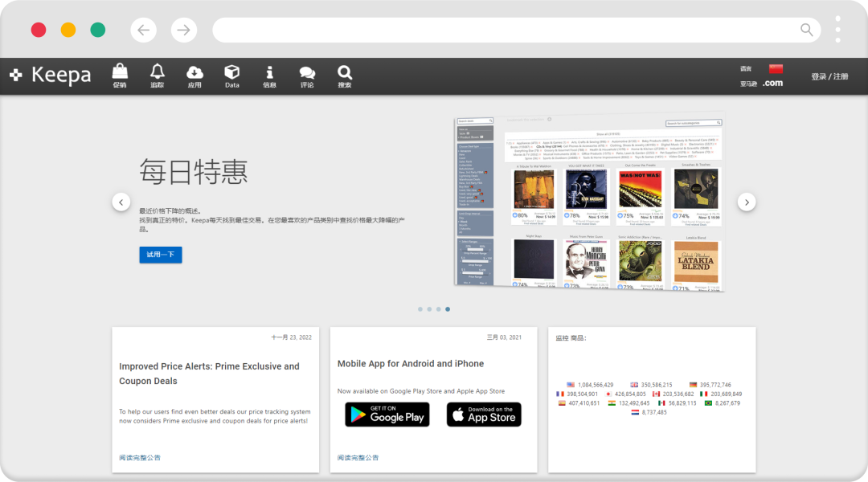The image size is (868, 482).
Task: Open Mobile App for Android and iPhone title
Action: pyautogui.click(x=411, y=364)
